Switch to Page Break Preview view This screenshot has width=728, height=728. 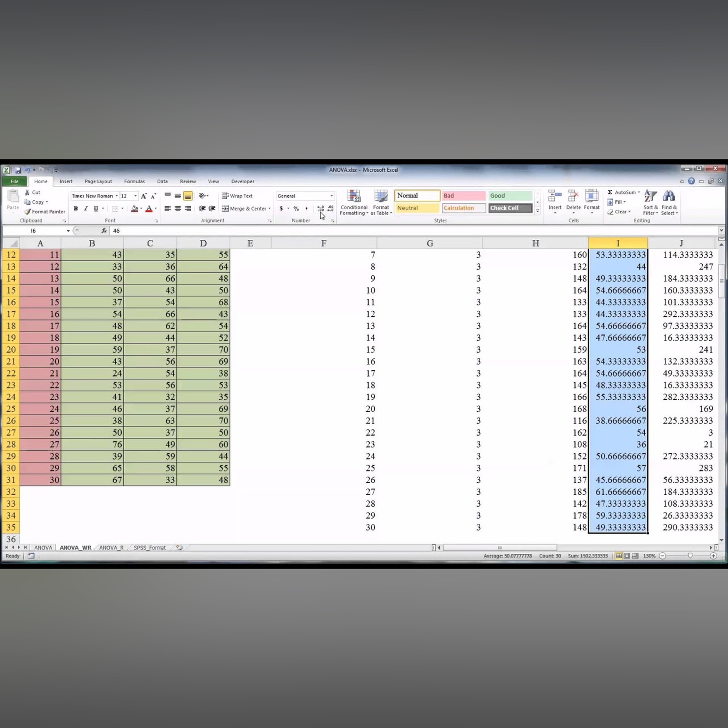tap(635, 556)
